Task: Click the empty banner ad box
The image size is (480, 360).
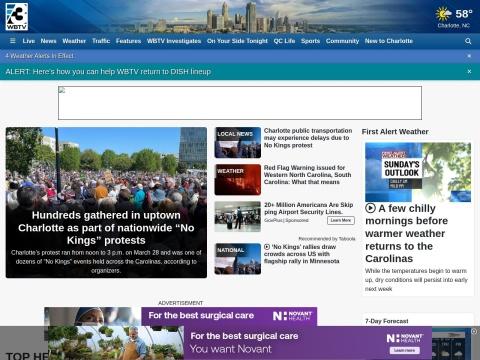Action: click(240, 103)
